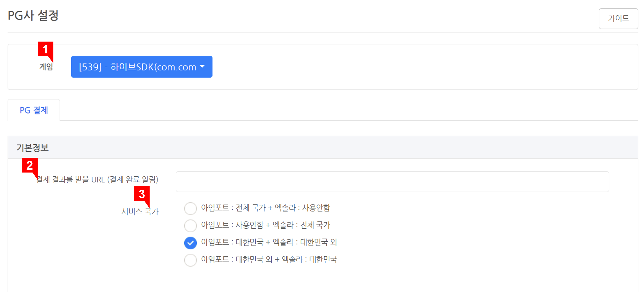
Task: Click the empty unselected radio circle at the bottom
Action: (x=190, y=260)
